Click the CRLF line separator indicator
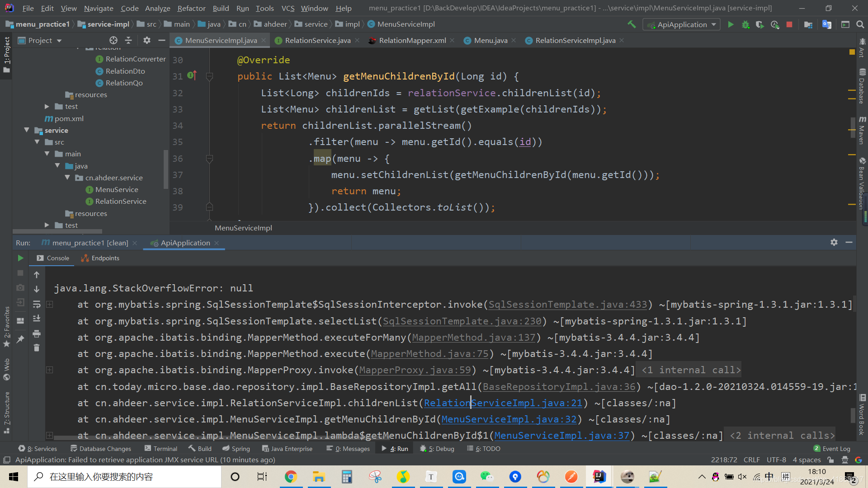Screen dimensions: 868x488 tap(751, 460)
